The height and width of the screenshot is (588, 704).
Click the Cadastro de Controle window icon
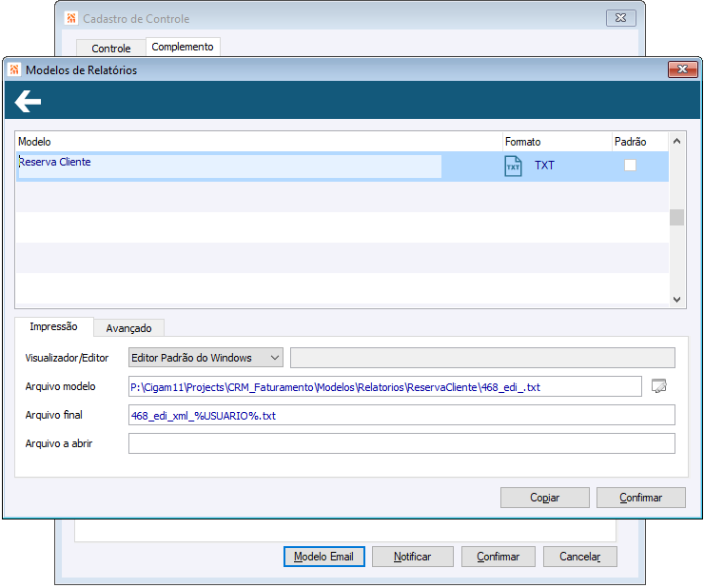coord(71,18)
